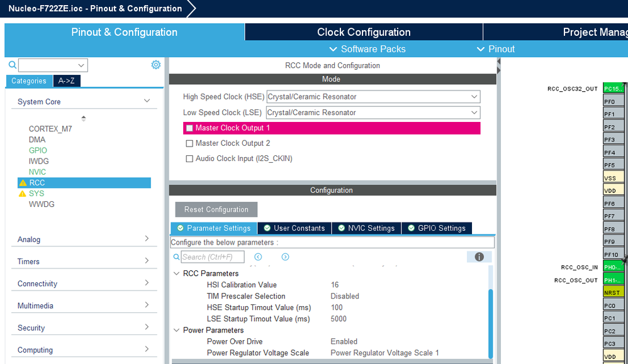
Task: Click the HSI Calibration Value 16
Action: point(335,285)
